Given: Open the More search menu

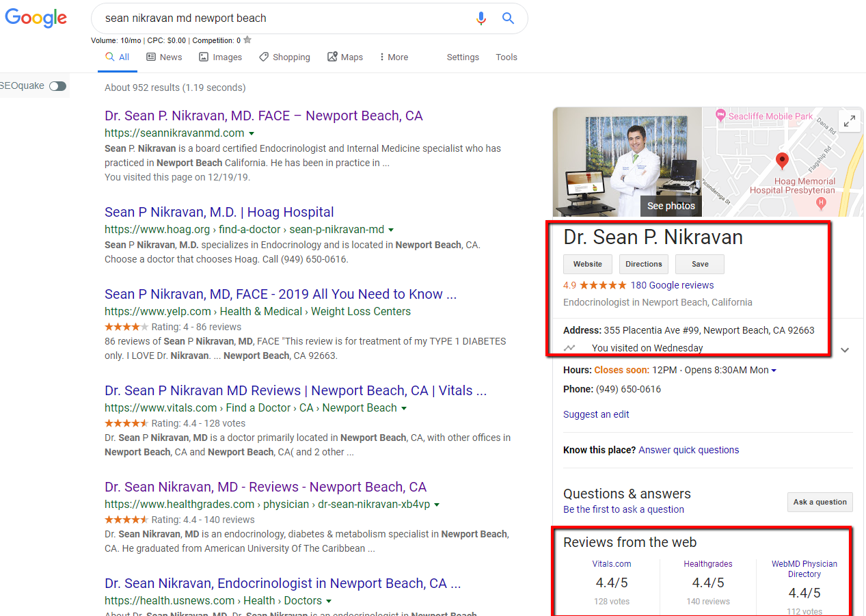Looking at the screenshot, I should pyautogui.click(x=394, y=57).
